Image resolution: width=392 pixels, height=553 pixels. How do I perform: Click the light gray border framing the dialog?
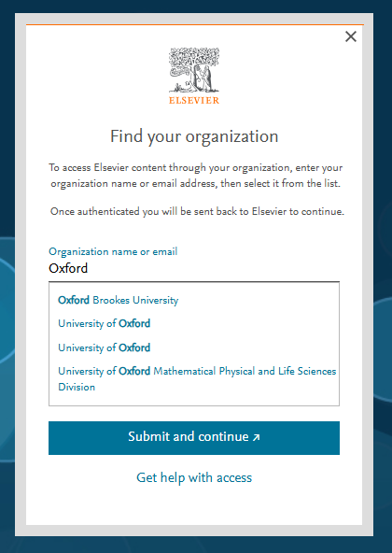[21, 275]
